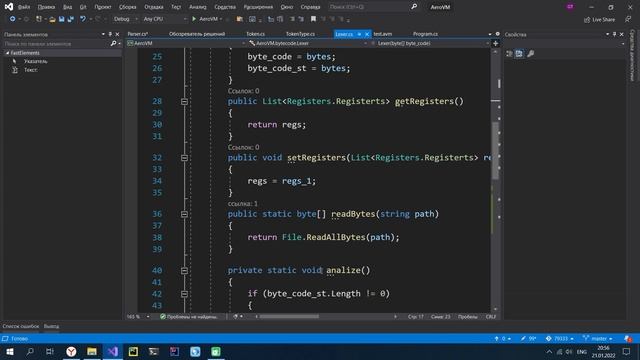Click the editor horizontal scrollbar
The width and height of the screenshot is (640, 360).
[x=289, y=316]
